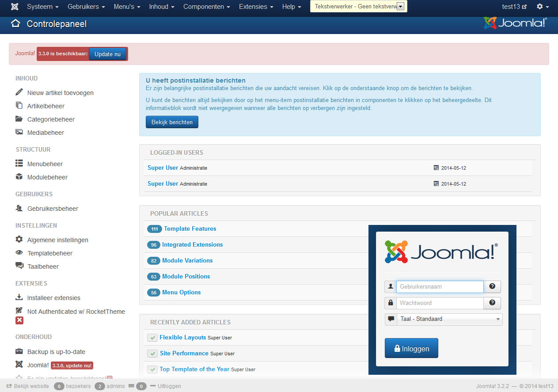The image size is (558, 392).
Task: Click the calendar icon in second Super User row
Action: (437, 184)
